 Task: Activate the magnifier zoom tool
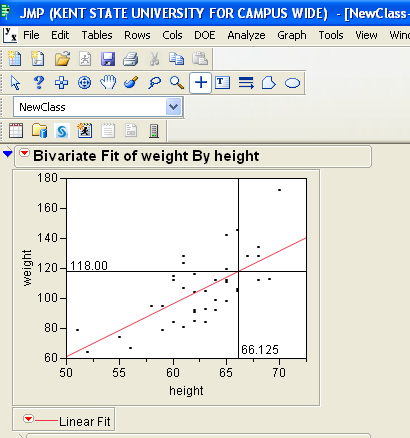(x=177, y=82)
